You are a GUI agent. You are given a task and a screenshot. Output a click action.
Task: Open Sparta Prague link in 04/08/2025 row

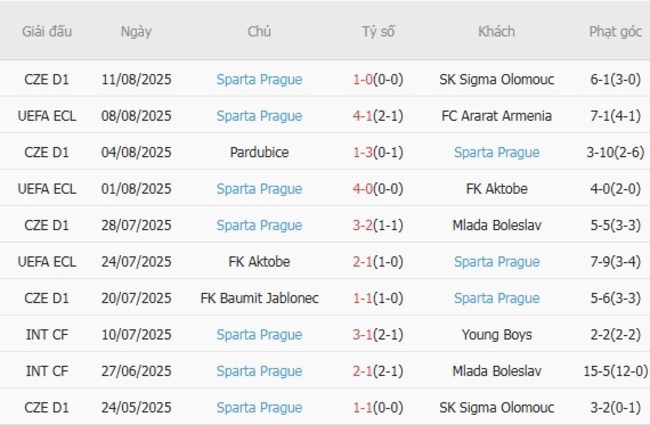497,152
